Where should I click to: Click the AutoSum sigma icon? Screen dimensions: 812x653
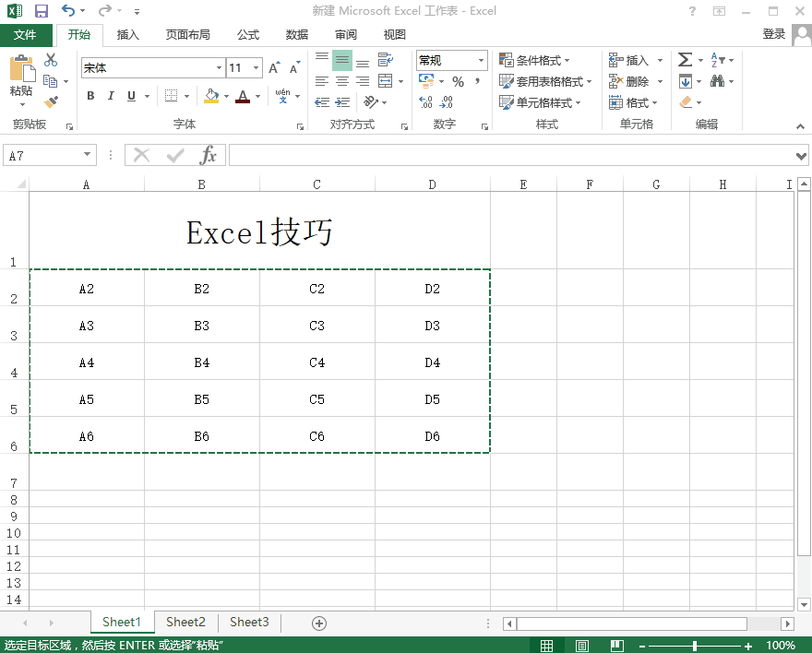[x=685, y=60]
